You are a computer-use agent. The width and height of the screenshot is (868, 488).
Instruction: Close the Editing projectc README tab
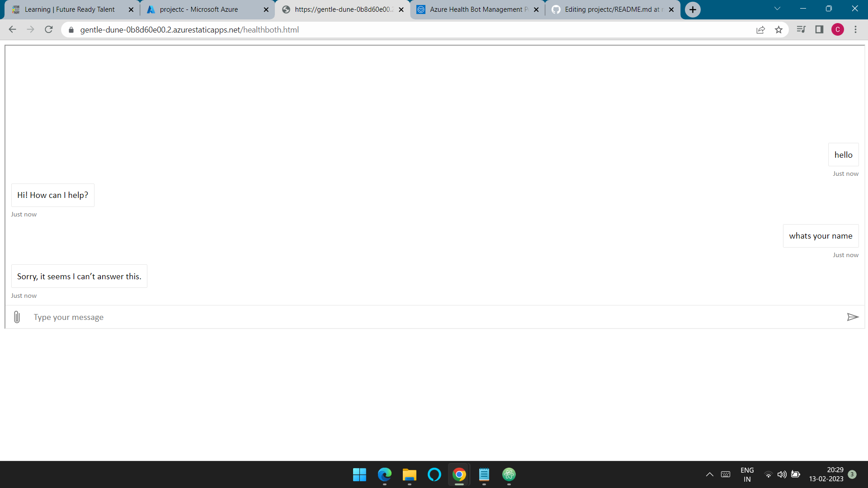point(671,9)
